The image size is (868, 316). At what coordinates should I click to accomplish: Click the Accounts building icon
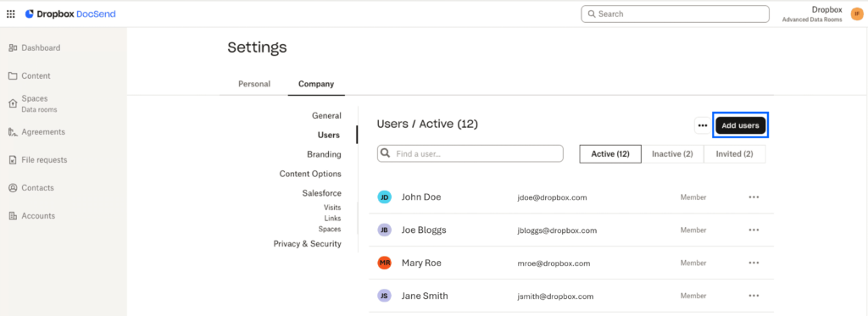pyautogui.click(x=13, y=216)
